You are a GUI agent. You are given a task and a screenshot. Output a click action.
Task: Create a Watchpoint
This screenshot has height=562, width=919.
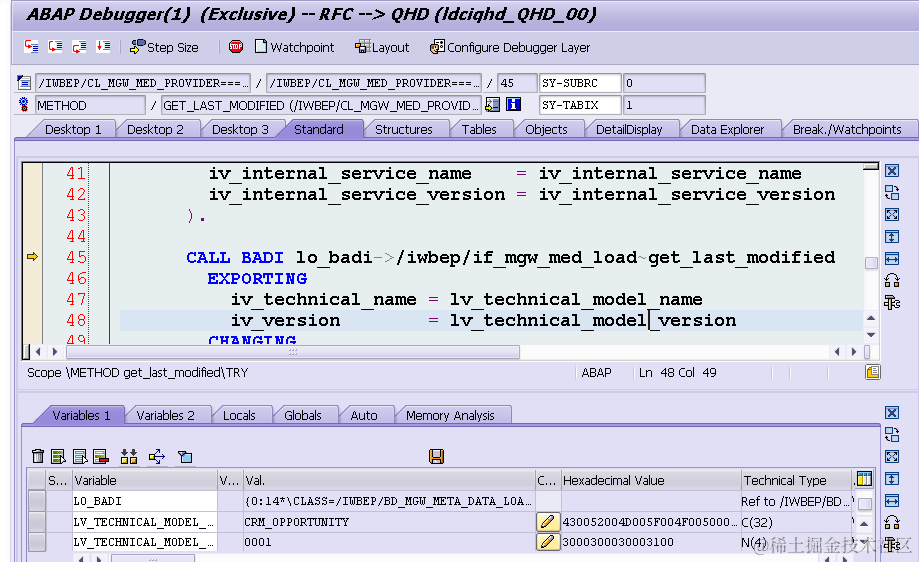pos(294,47)
